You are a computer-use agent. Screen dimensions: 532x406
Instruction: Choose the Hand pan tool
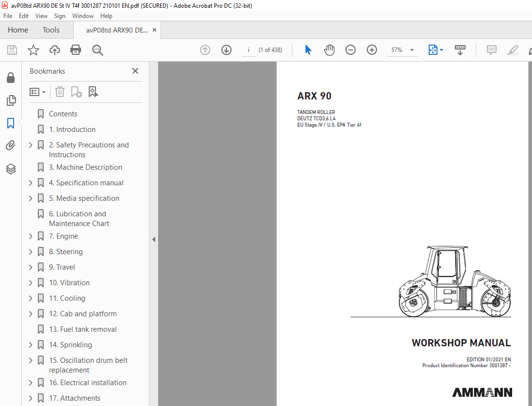(x=329, y=50)
